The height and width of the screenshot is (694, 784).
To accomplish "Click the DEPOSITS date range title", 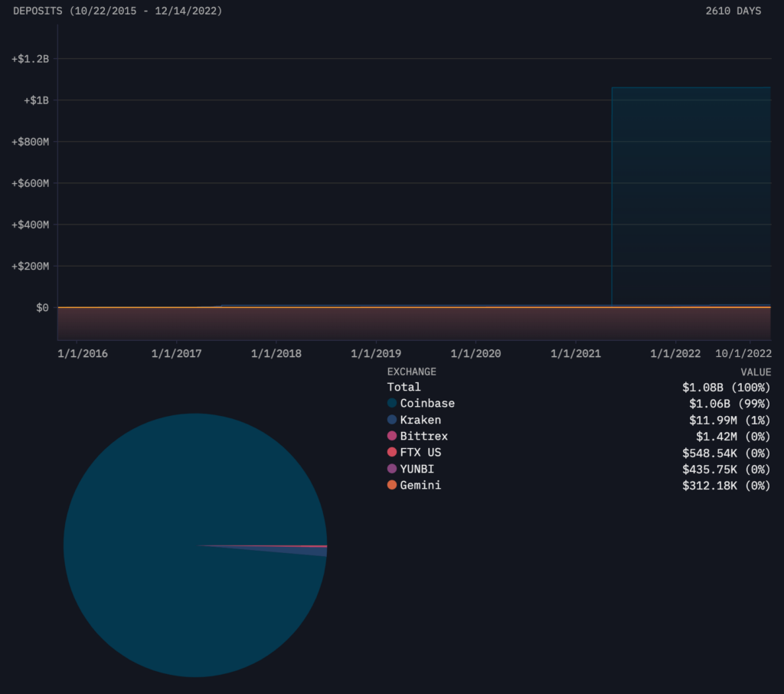I will pyautogui.click(x=117, y=11).
